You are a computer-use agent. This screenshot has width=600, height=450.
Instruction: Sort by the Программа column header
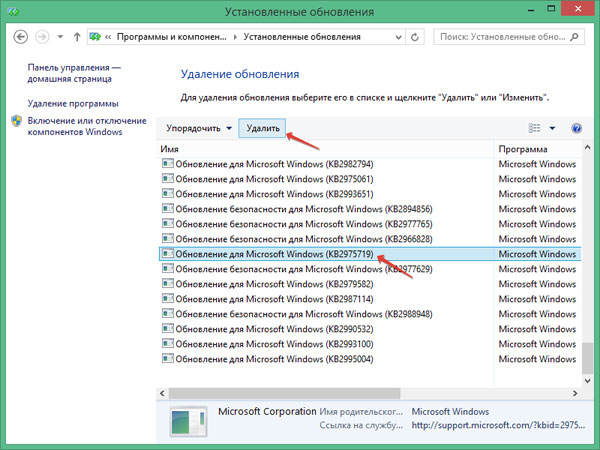pyautogui.click(x=538, y=149)
